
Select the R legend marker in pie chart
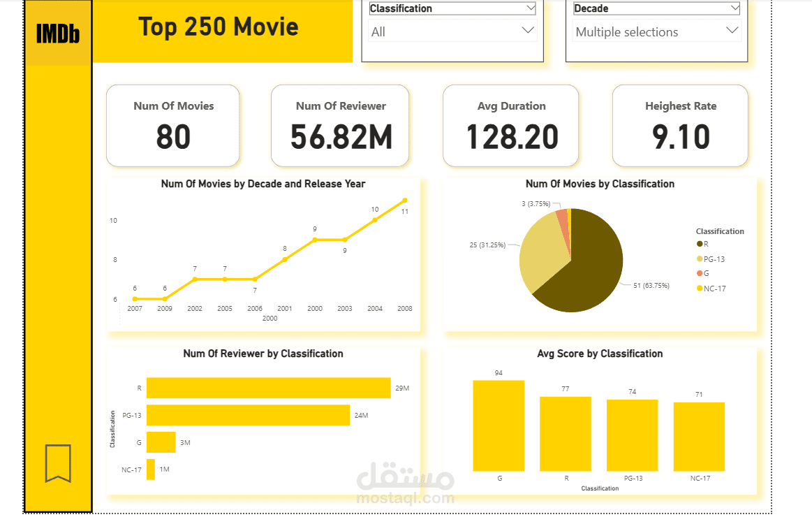[700, 244]
